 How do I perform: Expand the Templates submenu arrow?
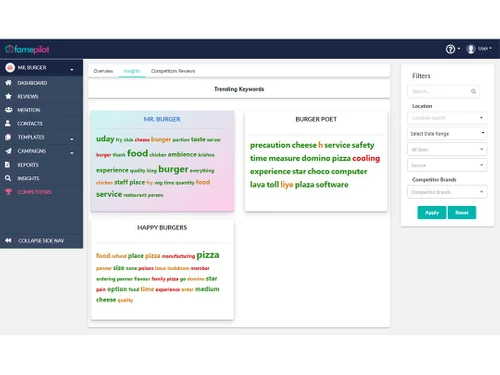[x=72, y=138]
